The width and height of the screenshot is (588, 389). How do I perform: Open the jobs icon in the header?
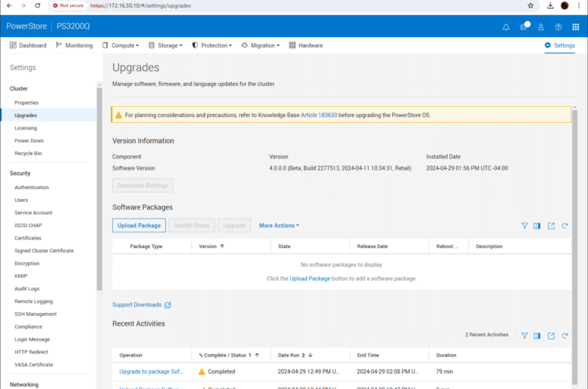524,26
